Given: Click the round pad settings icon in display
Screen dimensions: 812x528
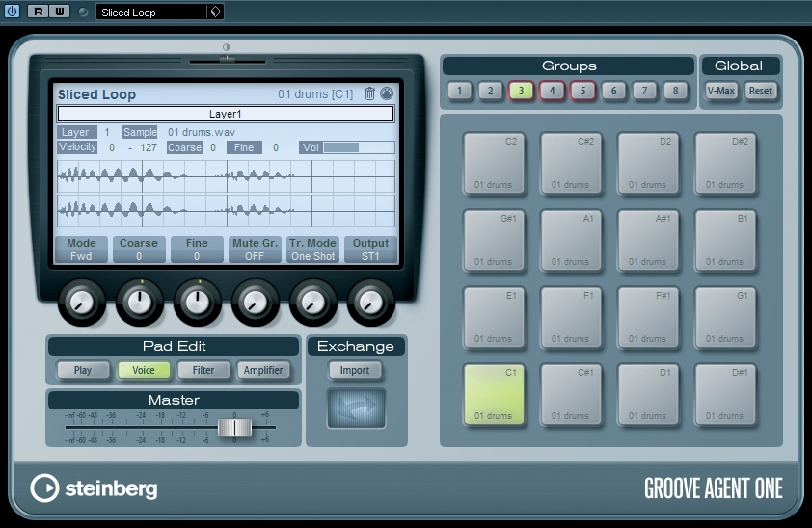Looking at the screenshot, I should click(x=387, y=93).
